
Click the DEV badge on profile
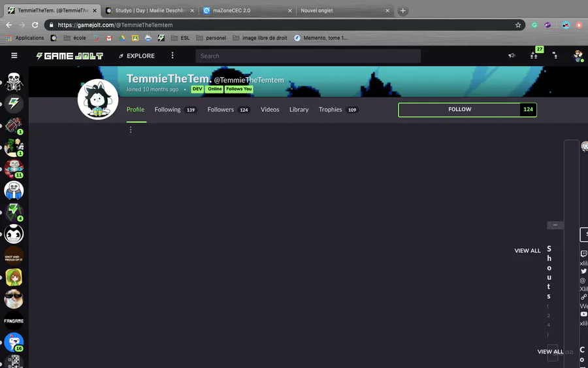pos(197,89)
